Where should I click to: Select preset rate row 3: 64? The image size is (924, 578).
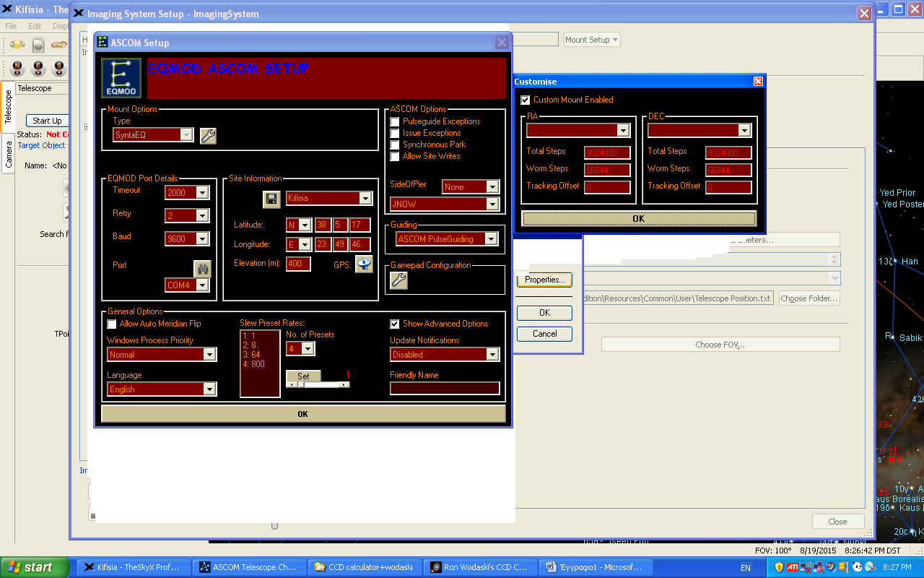260,355
